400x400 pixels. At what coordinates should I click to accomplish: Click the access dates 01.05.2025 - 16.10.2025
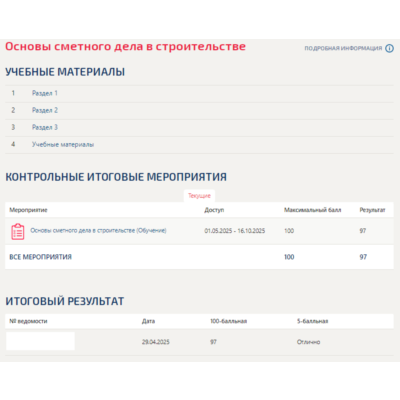point(235,231)
